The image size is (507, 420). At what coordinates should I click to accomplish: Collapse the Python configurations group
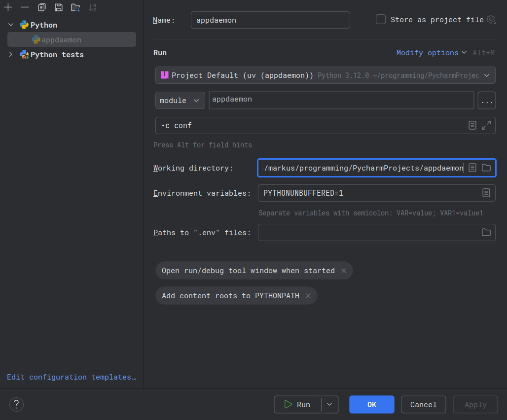[x=11, y=25]
